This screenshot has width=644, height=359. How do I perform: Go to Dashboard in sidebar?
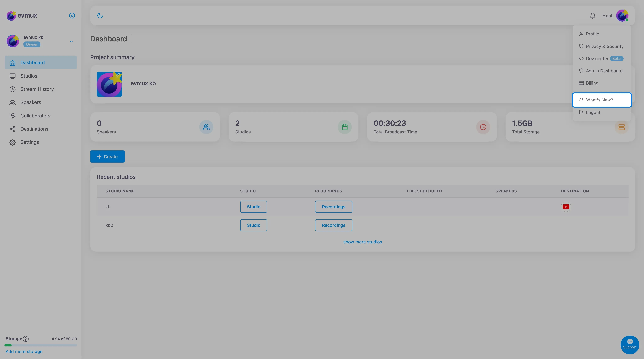[41, 62]
